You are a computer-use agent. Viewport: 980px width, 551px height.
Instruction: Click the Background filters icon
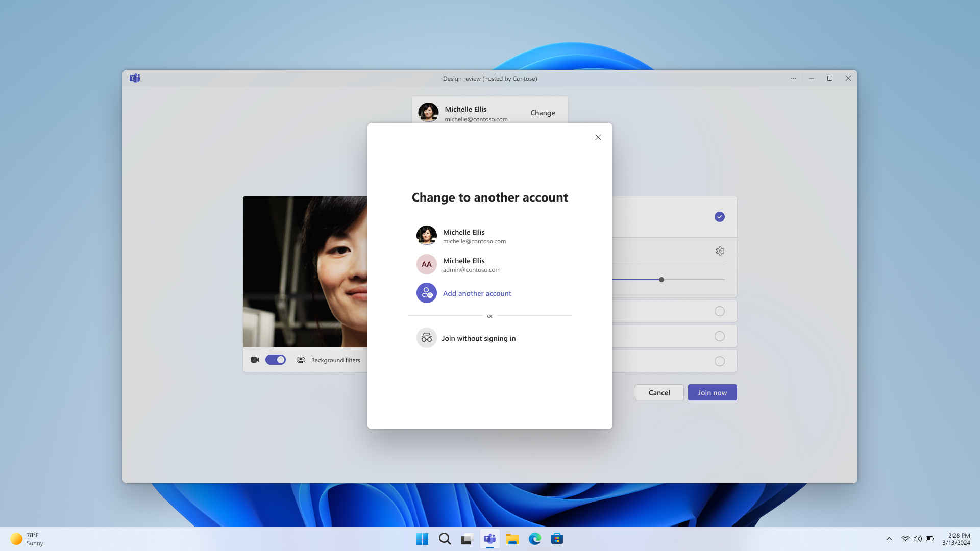[x=301, y=359]
